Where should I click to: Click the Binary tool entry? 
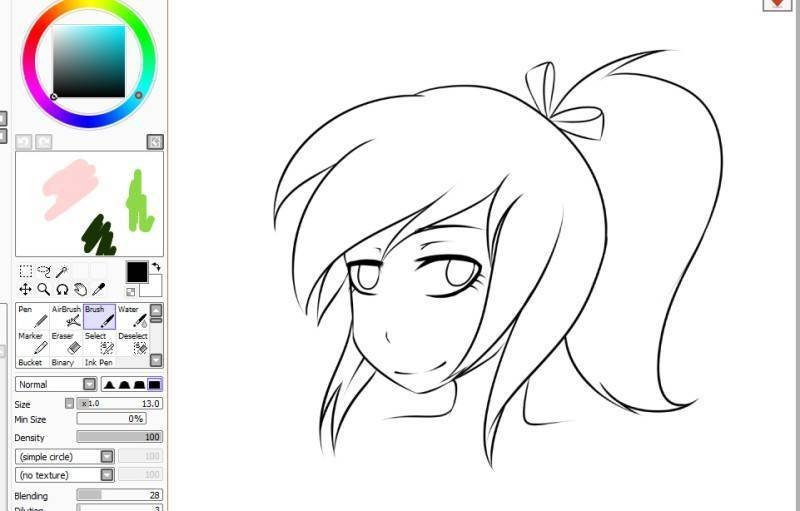pos(63,362)
